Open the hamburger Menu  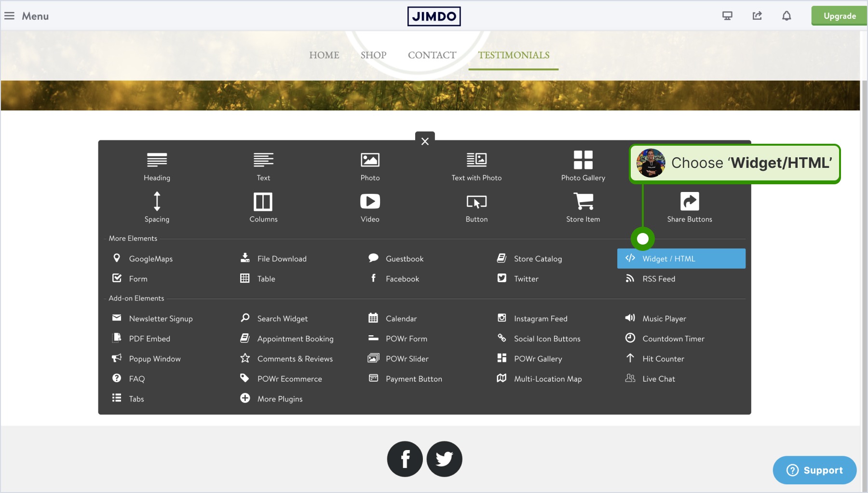(27, 16)
